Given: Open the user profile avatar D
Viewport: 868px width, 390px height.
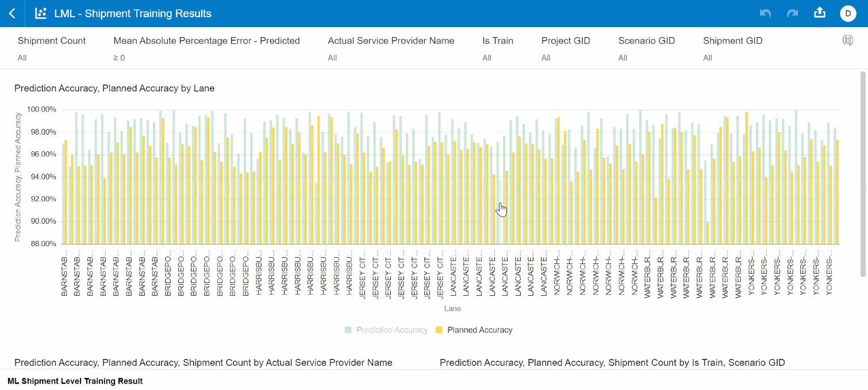Looking at the screenshot, I should pyautogui.click(x=848, y=13).
